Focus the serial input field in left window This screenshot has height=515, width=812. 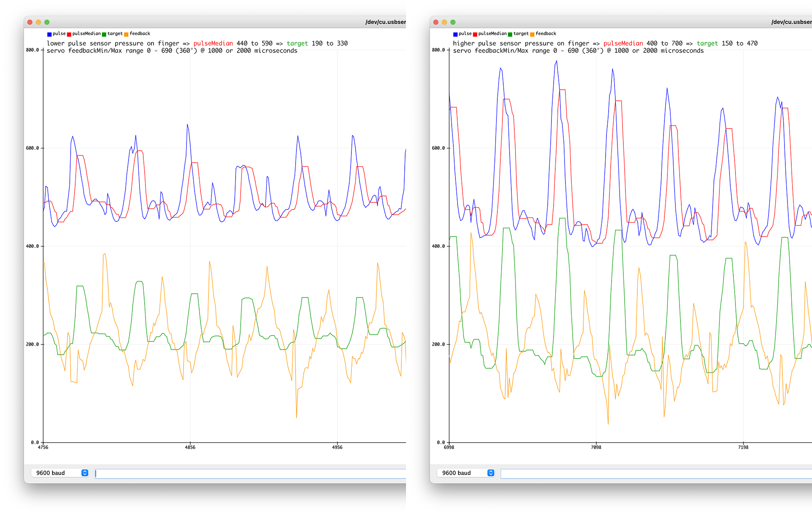250,474
